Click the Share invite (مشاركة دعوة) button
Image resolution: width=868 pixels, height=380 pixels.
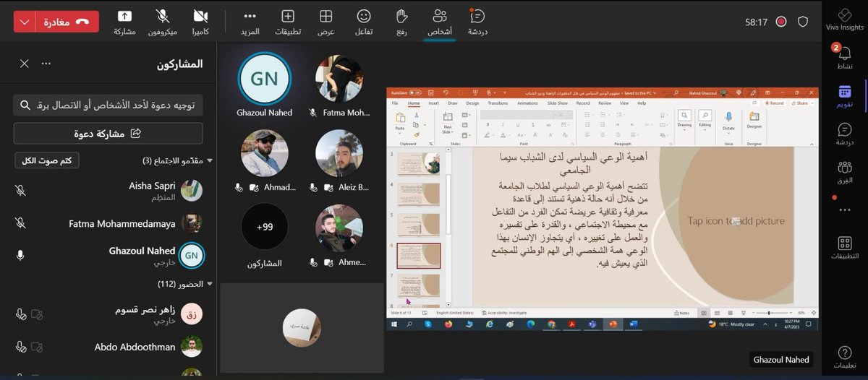tap(109, 134)
